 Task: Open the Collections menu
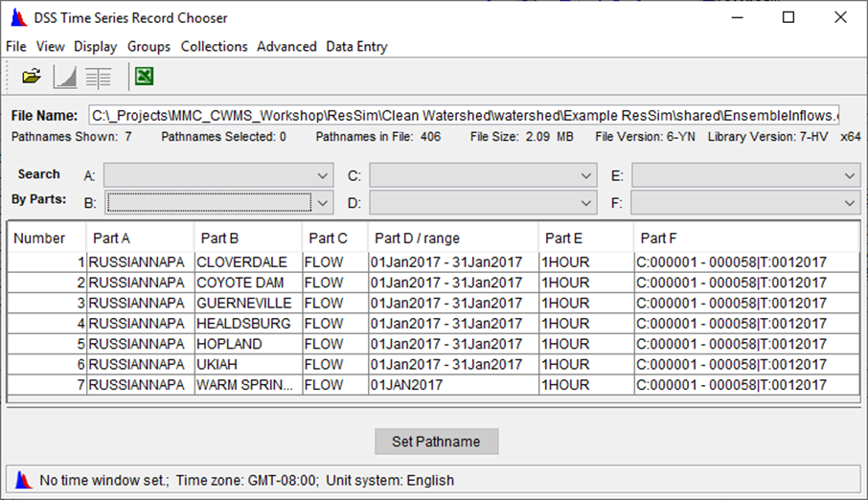click(215, 47)
